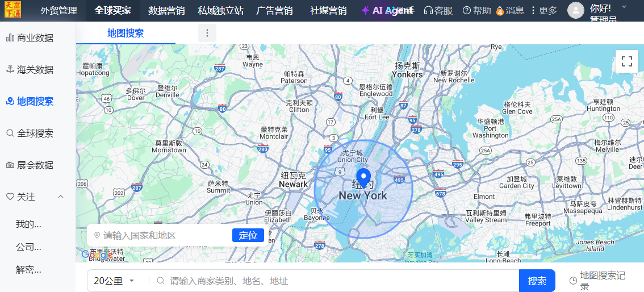Select 展会数据 in sidebar
The image size is (644, 292).
coord(30,165)
